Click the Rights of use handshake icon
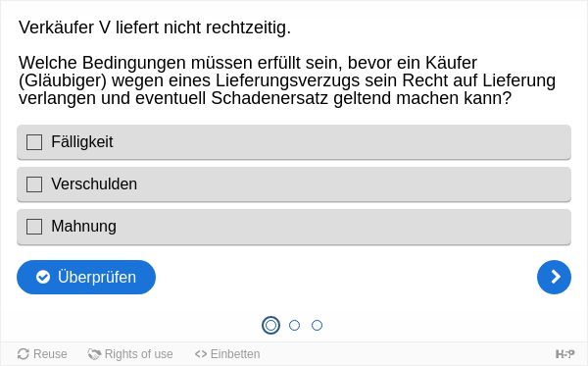This screenshot has width=588, height=366. (94, 354)
